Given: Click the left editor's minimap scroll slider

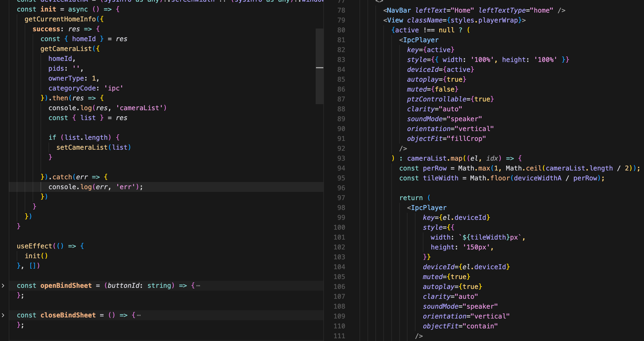Looking at the screenshot, I should [x=320, y=66].
